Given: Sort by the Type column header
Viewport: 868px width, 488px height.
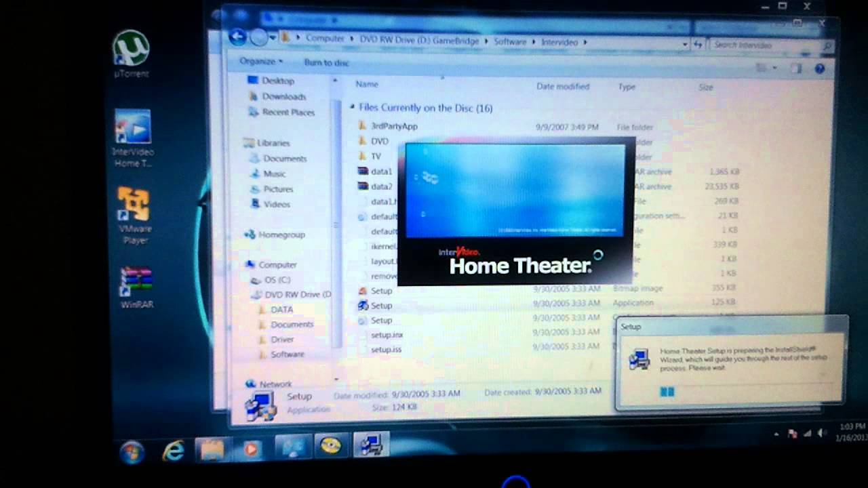Looking at the screenshot, I should tap(627, 87).
